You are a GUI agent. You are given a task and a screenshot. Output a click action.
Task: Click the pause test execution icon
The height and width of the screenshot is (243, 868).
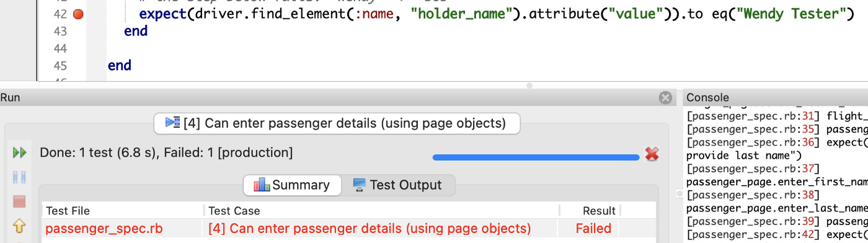pos(20,177)
